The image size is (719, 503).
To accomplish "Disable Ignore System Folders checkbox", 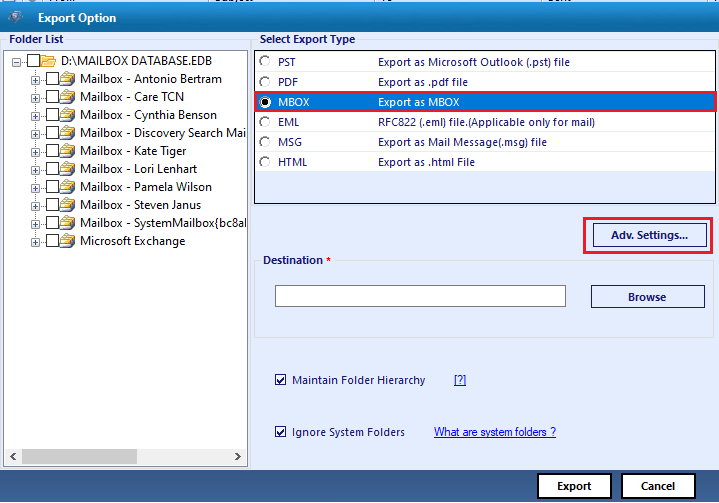I will tap(281, 432).
